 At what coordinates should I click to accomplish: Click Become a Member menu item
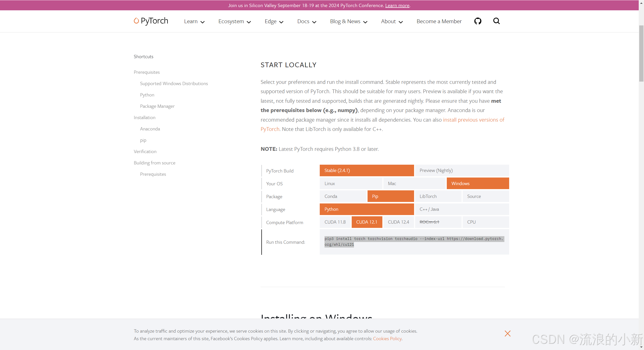pyautogui.click(x=439, y=21)
